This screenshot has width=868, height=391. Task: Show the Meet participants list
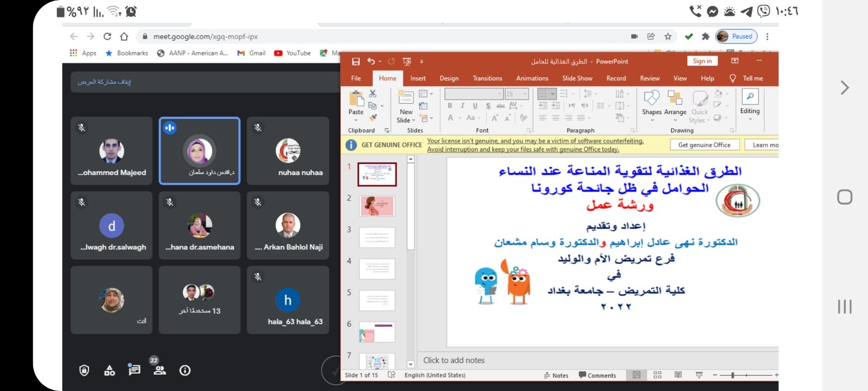pyautogui.click(x=159, y=370)
